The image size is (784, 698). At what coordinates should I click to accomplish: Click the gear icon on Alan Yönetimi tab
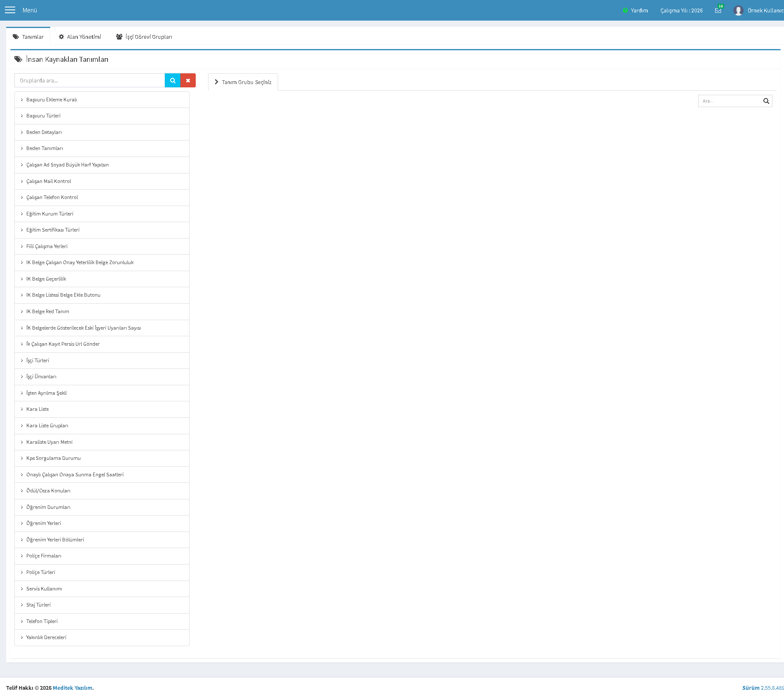(61, 37)
